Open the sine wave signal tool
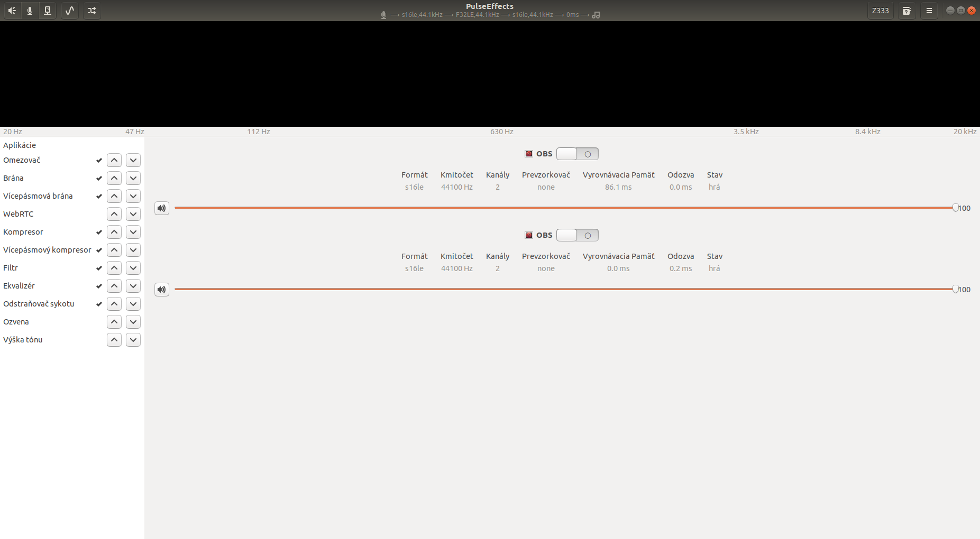 click(x=70, y=11)
